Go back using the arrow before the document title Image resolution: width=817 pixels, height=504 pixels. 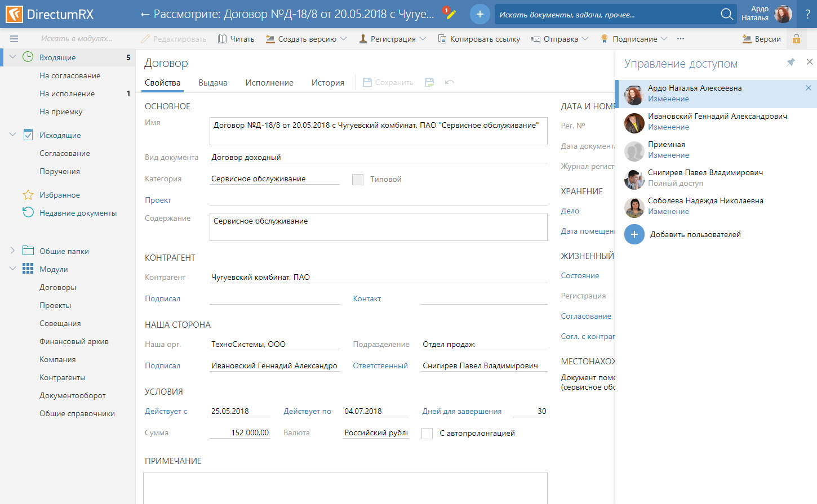coord(145,14)
